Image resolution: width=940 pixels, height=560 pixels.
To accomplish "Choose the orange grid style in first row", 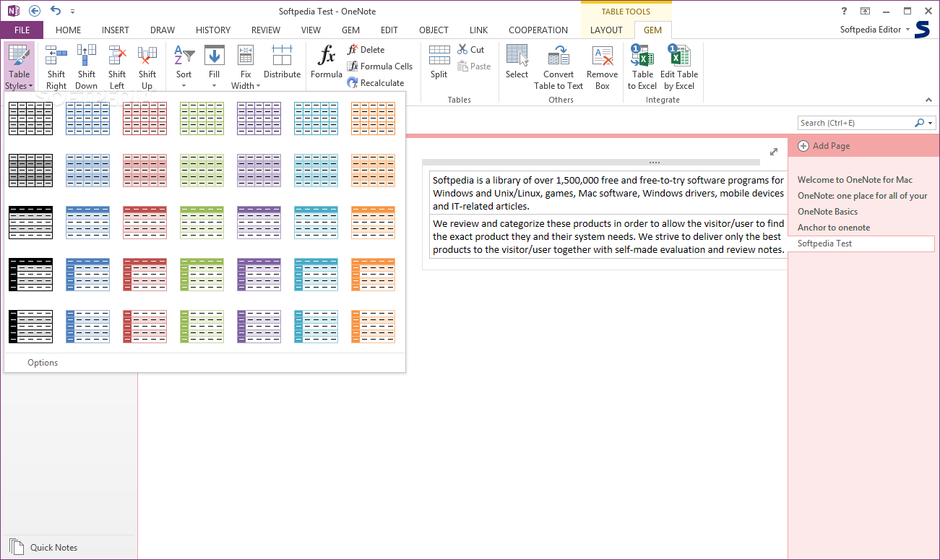I will [x=373, y=119].
